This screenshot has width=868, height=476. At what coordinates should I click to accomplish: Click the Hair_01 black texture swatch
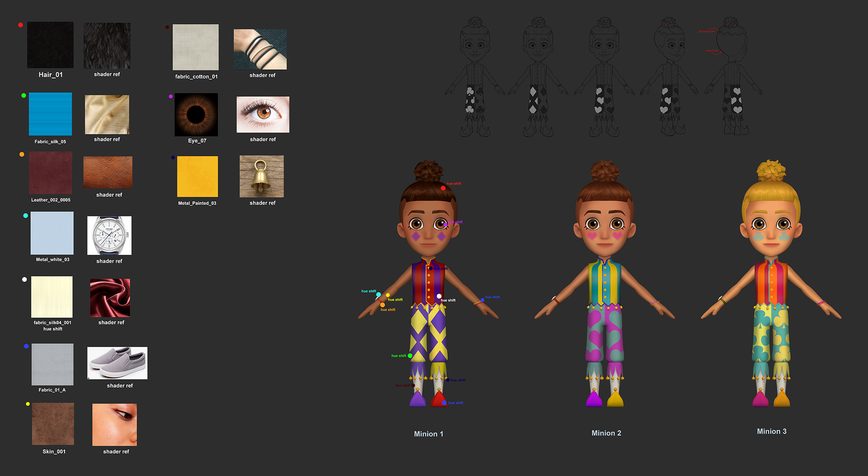point(50,45)
